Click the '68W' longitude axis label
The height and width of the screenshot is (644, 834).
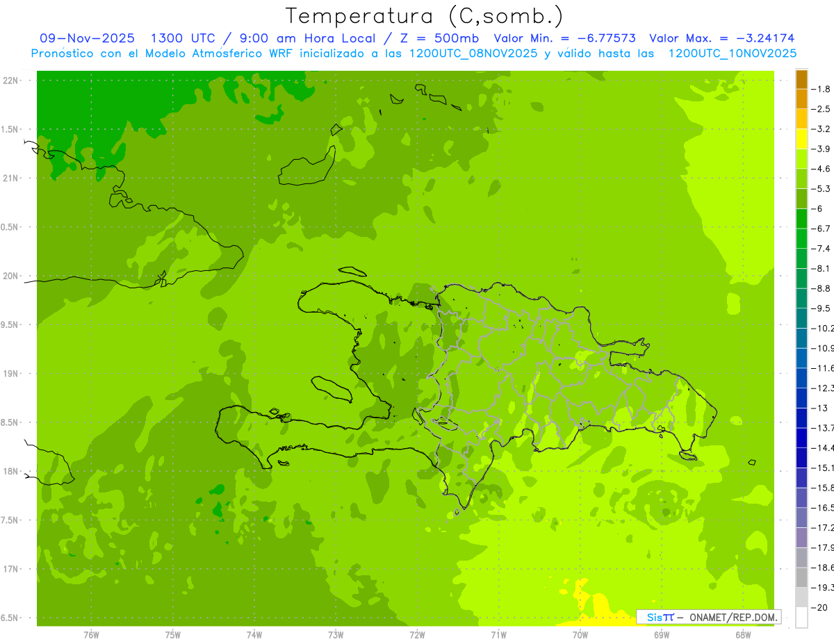[742, 634]
